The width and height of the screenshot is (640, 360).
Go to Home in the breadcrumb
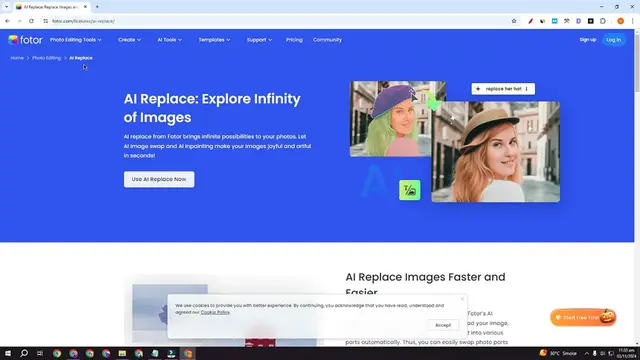[x=17, y=58]
